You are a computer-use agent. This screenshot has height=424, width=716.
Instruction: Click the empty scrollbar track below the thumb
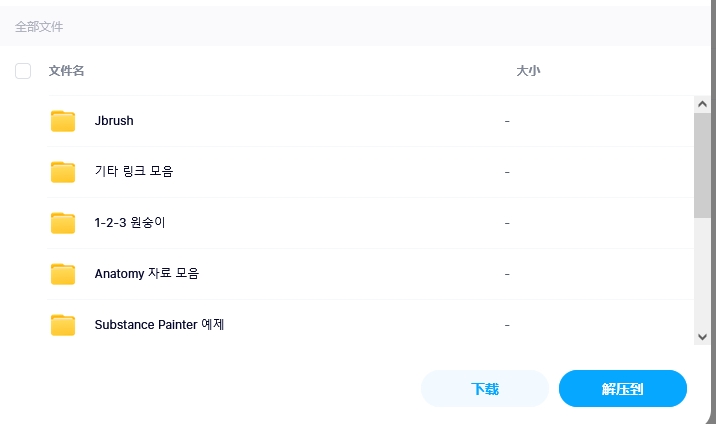702,273
